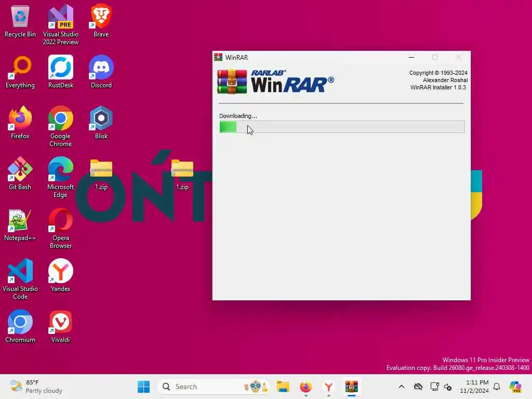
Task: Select the Firefox desktop shortcut
Action: (20, 123)
